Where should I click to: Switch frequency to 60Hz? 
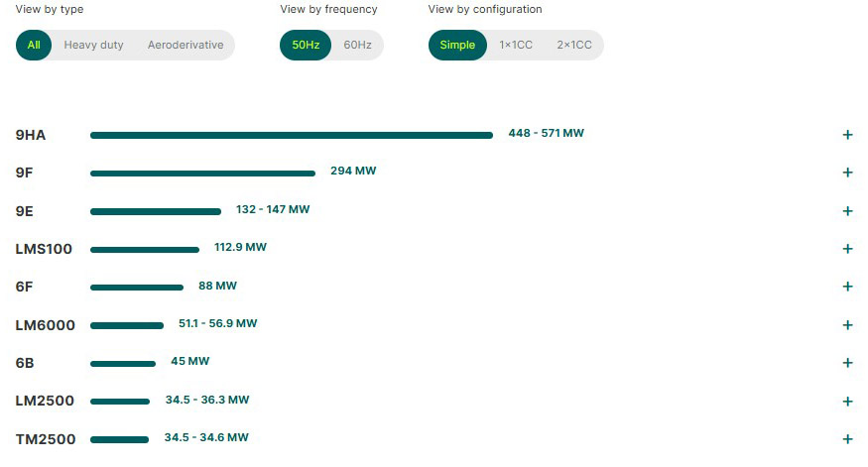click(x=357, y=45)
